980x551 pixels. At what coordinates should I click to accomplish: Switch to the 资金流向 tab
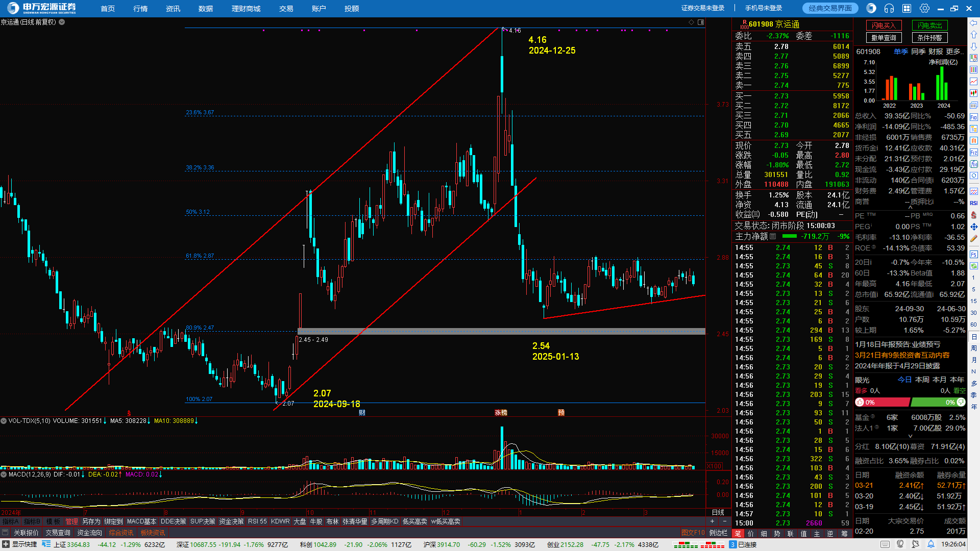[x=89, y=533]
